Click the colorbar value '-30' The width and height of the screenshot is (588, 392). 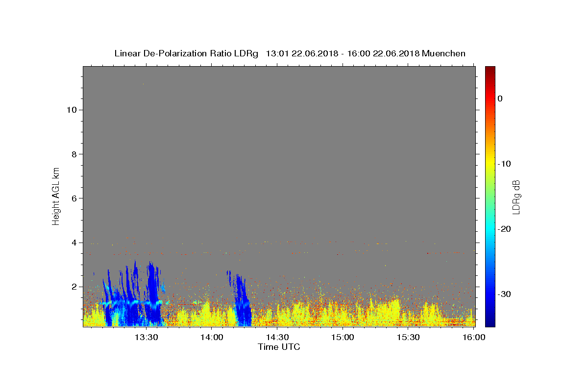click(x=504, y=294)
